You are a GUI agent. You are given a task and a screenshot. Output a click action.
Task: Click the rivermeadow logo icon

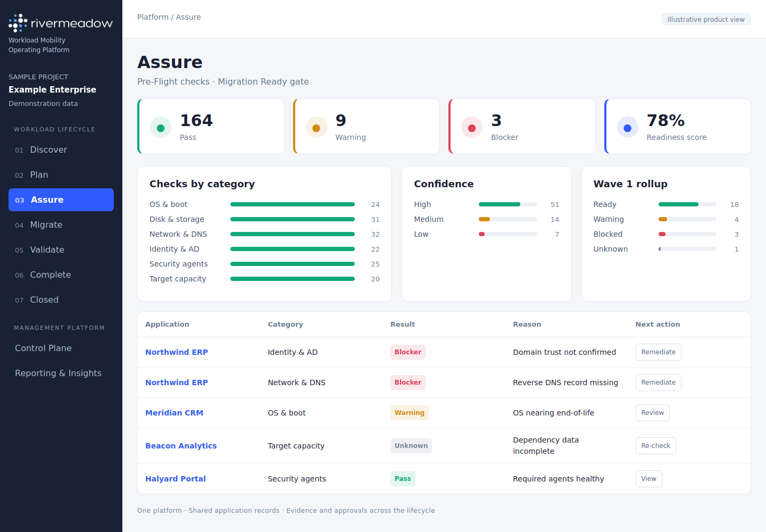point(18,23)
